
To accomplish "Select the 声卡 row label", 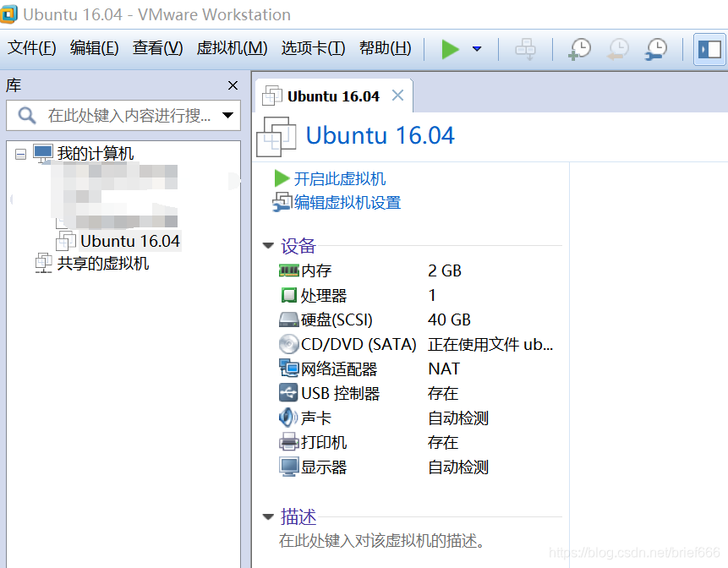I will pos(316,418).
